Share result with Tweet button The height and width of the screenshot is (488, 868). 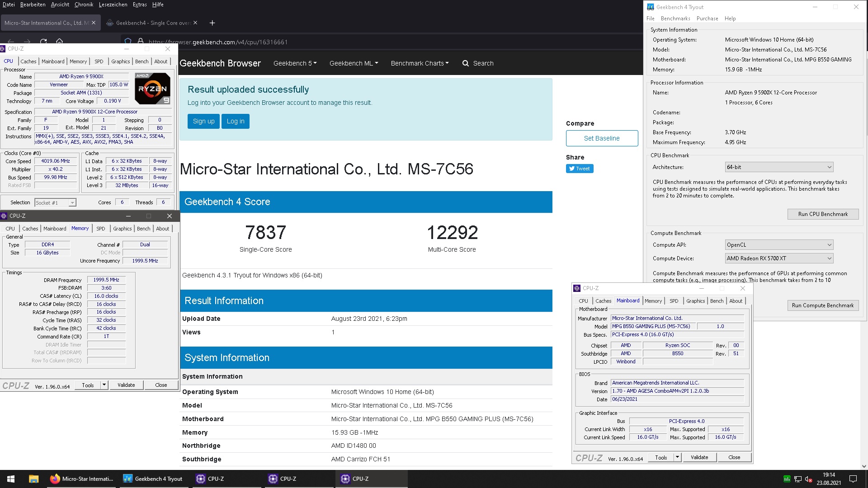(x=580, y=169)
